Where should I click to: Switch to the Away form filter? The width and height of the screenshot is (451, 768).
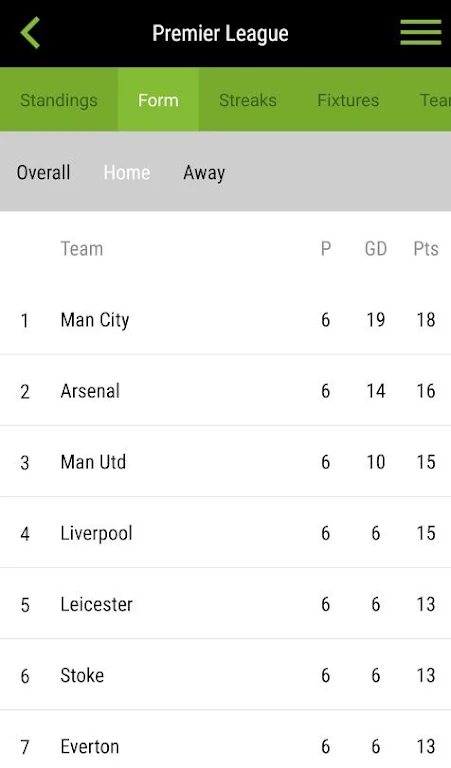click(204, 173)
